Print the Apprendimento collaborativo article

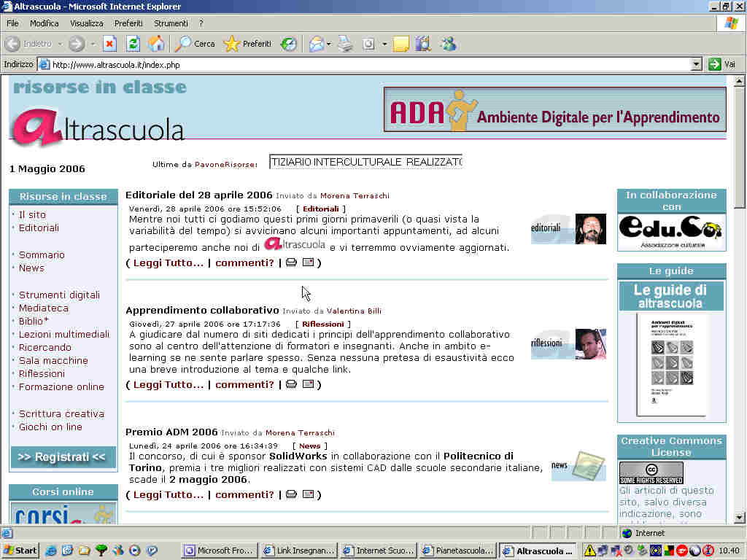pyautogui.click(x=291, y=384)
